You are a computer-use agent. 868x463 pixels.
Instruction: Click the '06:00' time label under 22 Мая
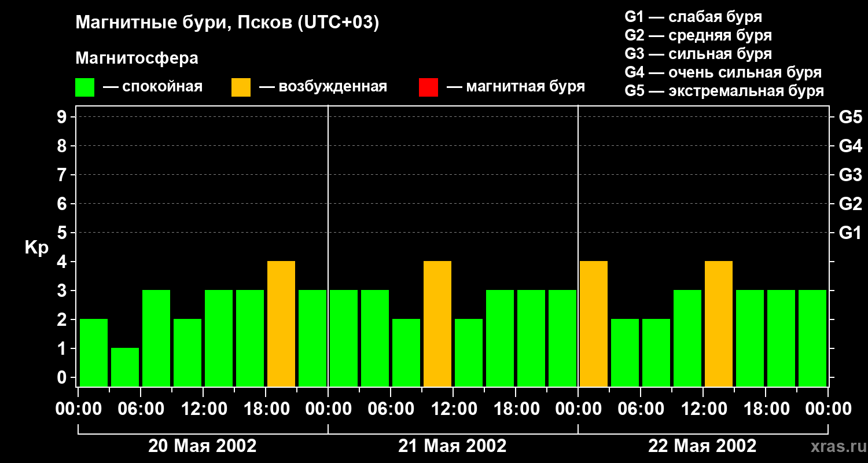click(x=640, y=409)
